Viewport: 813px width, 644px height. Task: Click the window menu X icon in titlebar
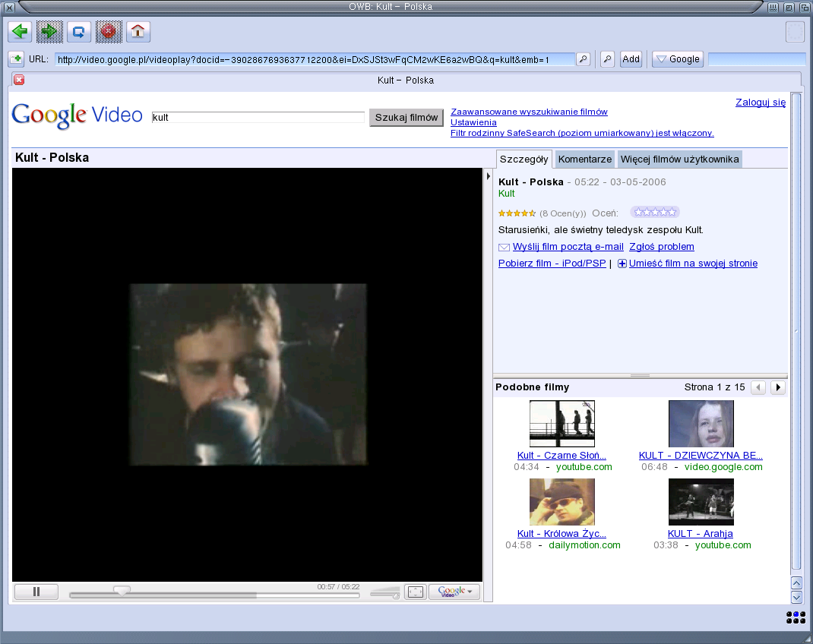tap(9, 8)
